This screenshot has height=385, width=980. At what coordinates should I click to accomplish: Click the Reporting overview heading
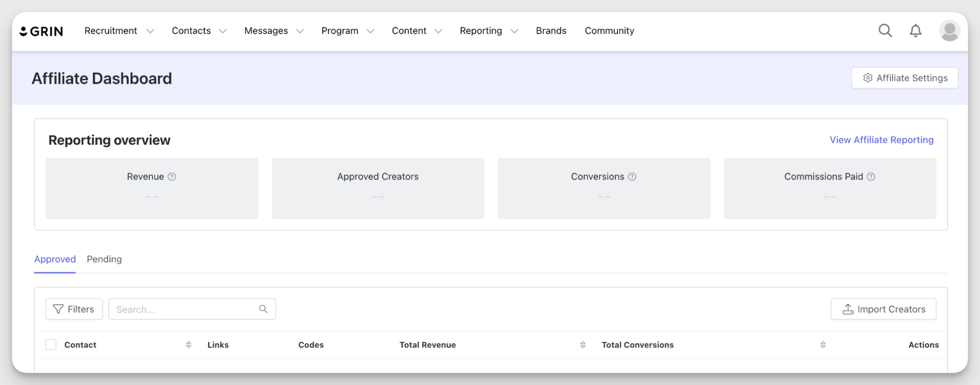pyautogui.click(x=109, y=140)
